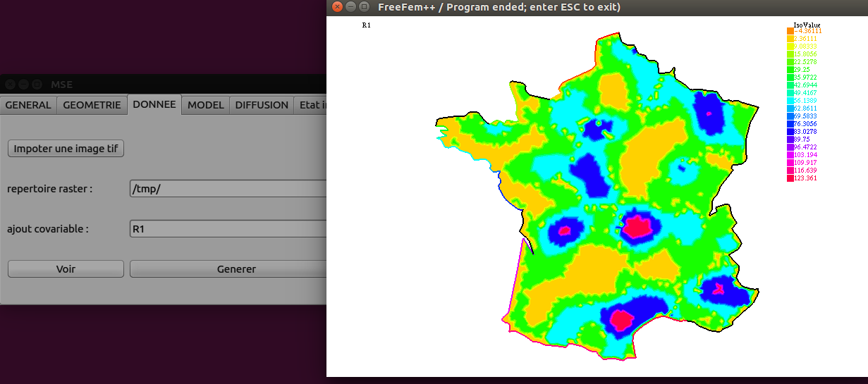The height and width of the screenshot is (384, 868).
Task: Click the R1 plot title label
Action: tap(367, 25)
